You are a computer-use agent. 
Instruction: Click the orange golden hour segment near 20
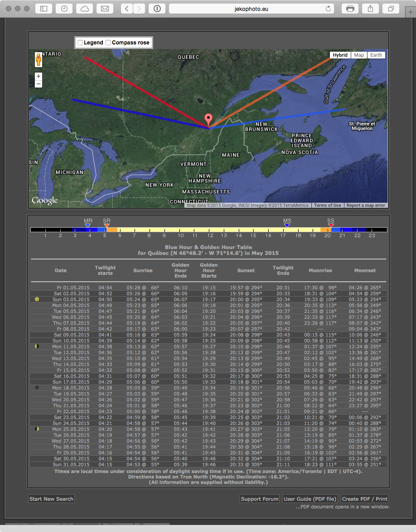click(x=325, y=229)
